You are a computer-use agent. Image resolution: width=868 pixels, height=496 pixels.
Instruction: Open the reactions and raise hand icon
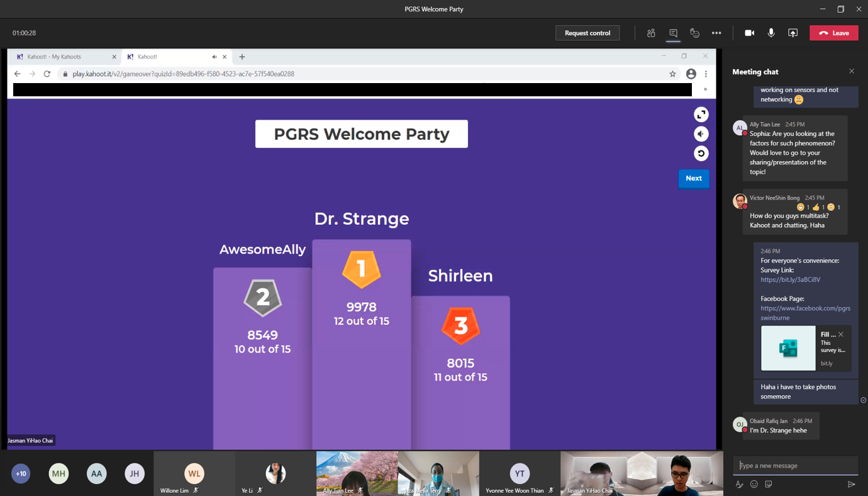(694, 33)
